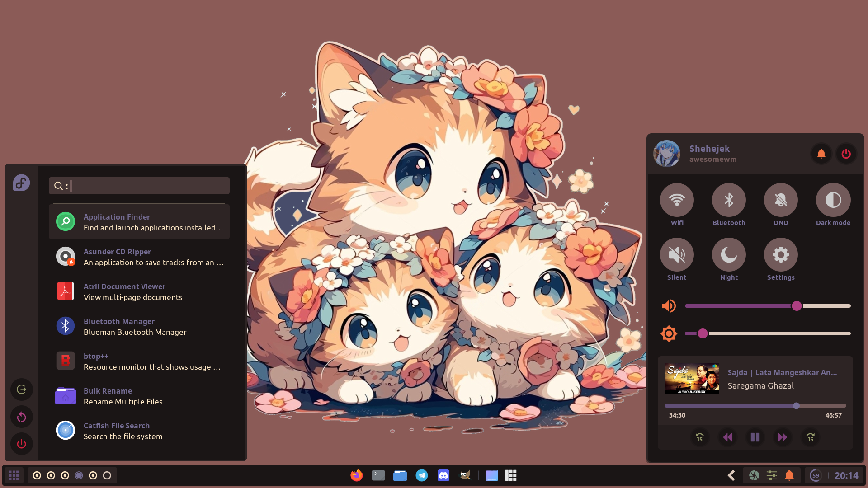Select the Application Finder entry
Screen dimensions: 868x488
click(x=139, y=222)
